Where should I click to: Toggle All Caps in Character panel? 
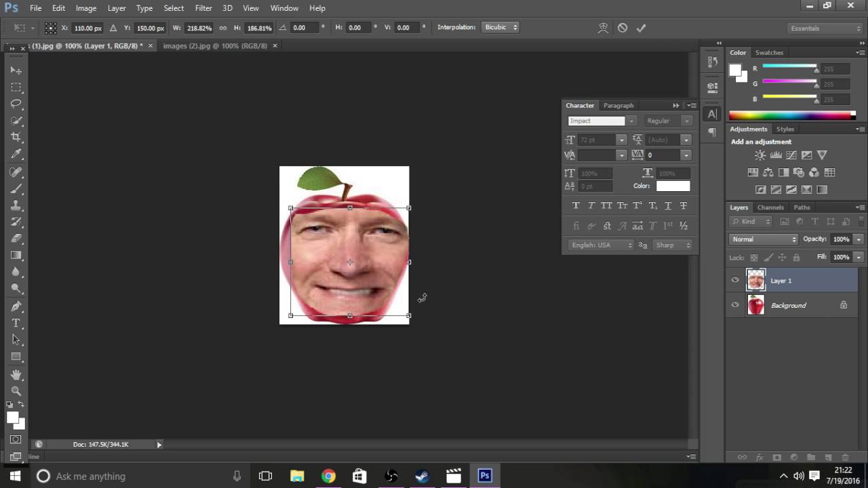(x=606, y=205)
